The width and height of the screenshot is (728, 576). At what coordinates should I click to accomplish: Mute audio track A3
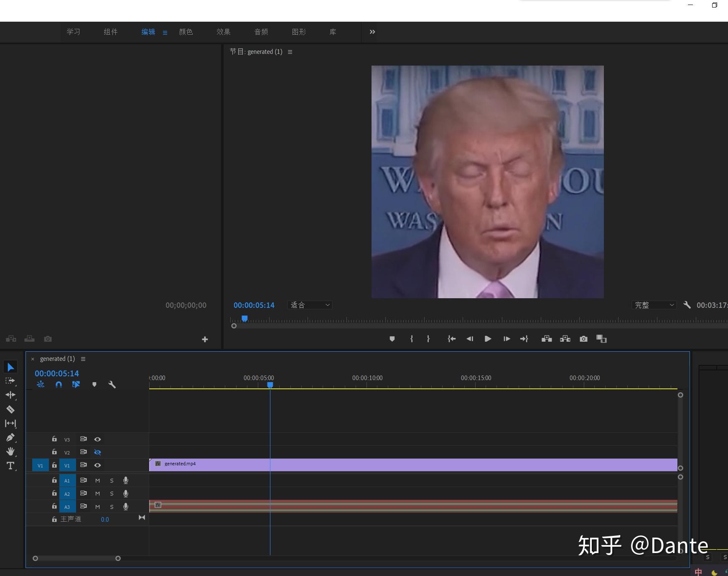click(x=97, y=507)
